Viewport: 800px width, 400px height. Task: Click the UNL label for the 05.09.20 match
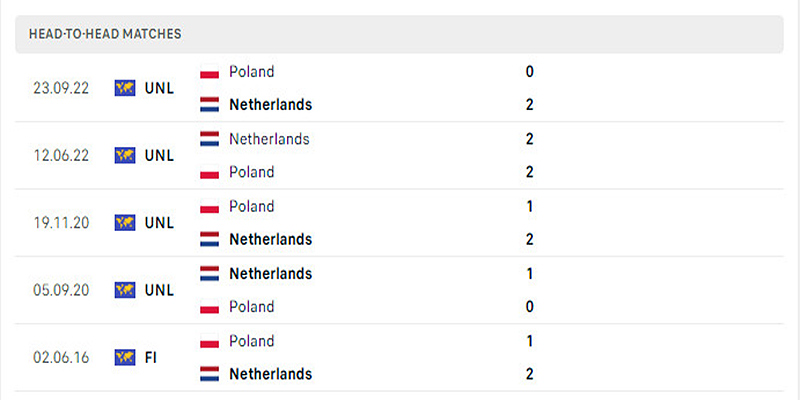(x=159, y=290)
